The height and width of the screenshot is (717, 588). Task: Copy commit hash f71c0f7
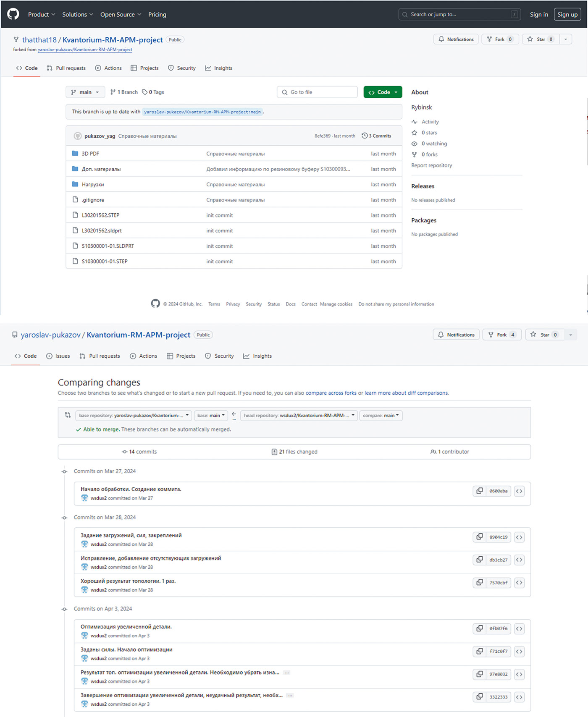[479, 651]
